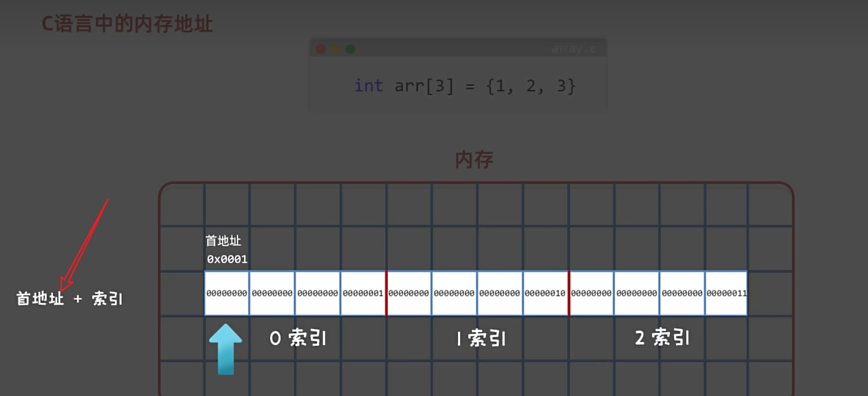Click the white "首地址" label above the address

point(223,240)
